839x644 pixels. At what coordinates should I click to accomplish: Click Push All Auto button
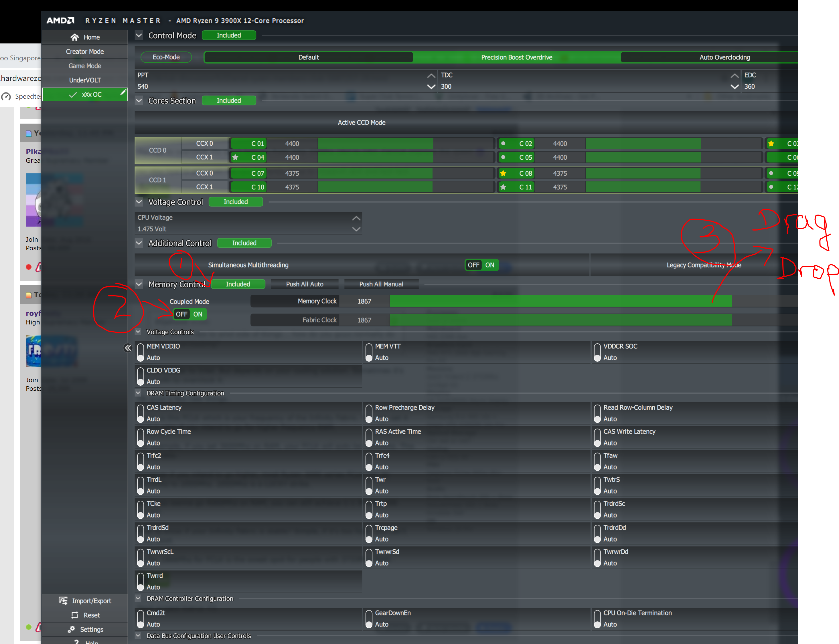tap(305, 284)
